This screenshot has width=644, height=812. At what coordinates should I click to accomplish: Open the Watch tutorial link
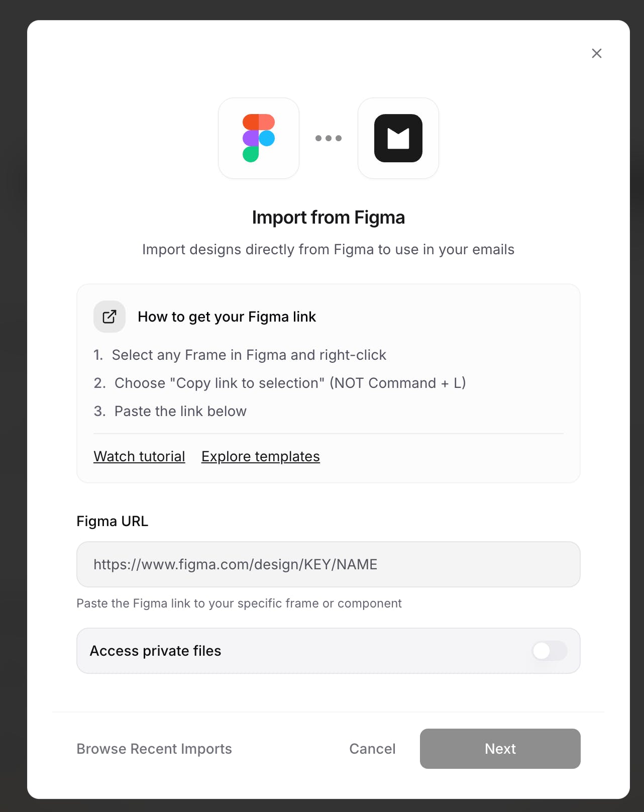point(139,456)
